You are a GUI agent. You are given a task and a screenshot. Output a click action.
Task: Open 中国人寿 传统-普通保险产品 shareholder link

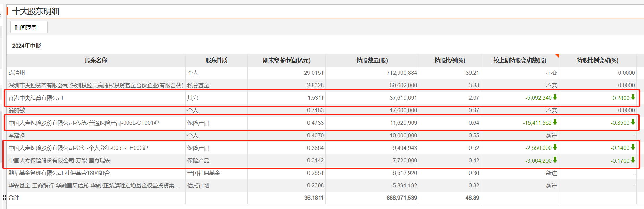click(x=84, y=123)
